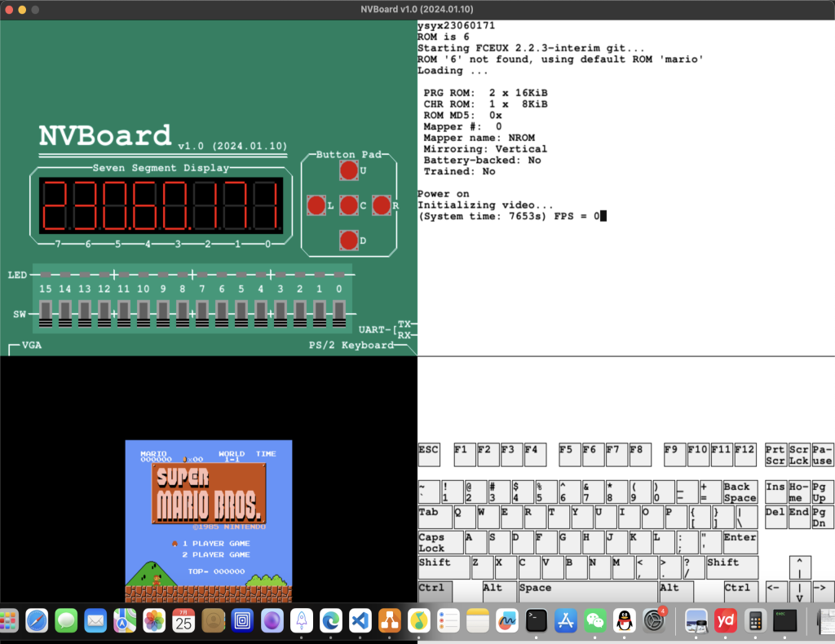The height and width of the screenshot is (644, 835).
Task: Push the D button on the Button Pad
Action: tap(349, 240)
